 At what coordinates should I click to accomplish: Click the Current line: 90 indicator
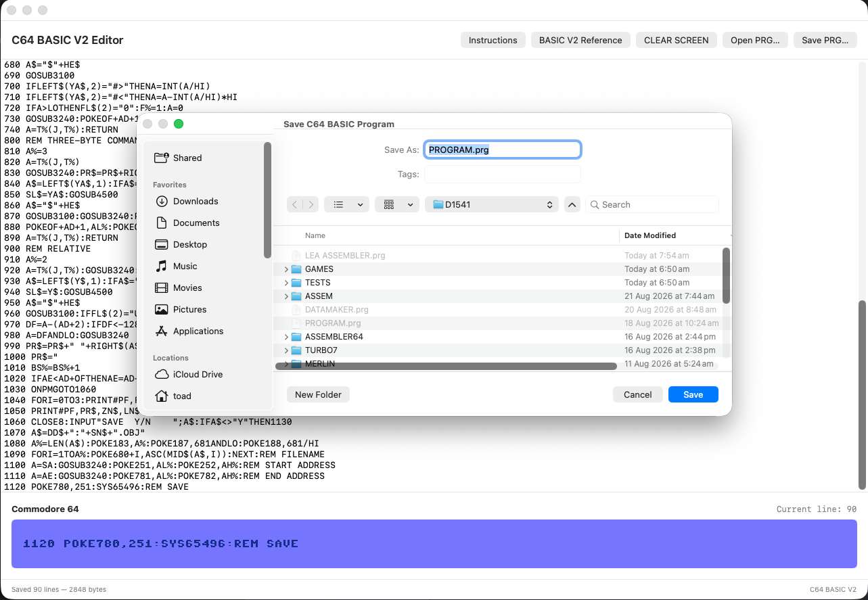(x=817, y=509)
